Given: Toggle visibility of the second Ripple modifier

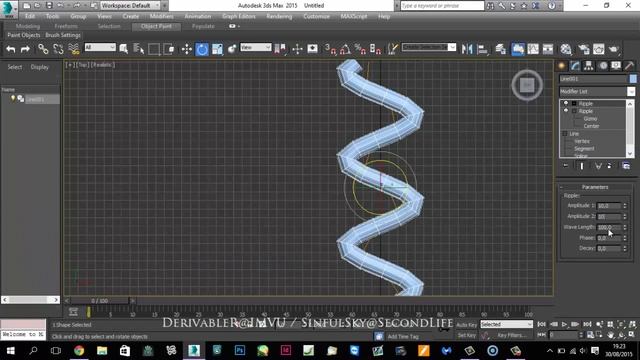Looking at the screenshot, I should (566, 111).
